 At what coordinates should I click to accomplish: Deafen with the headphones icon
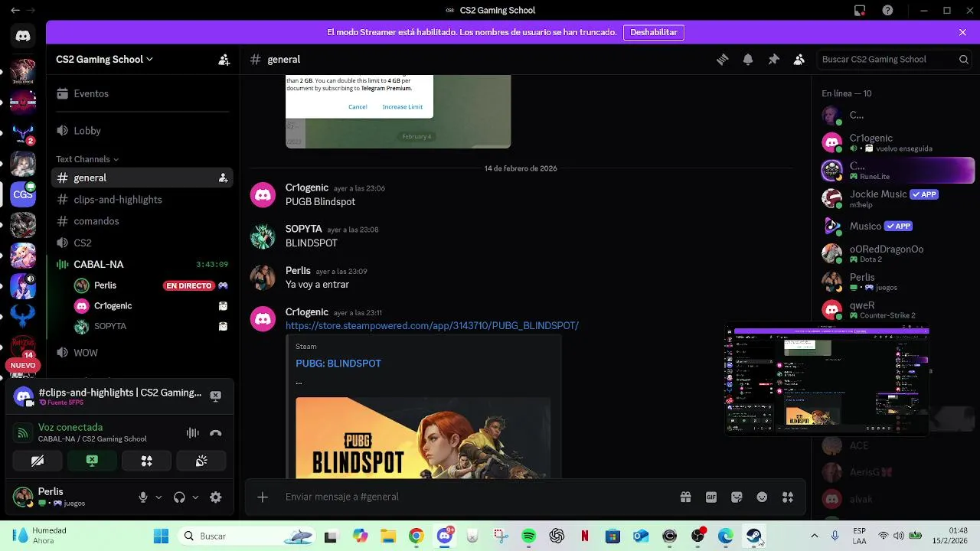click(179, 497)
